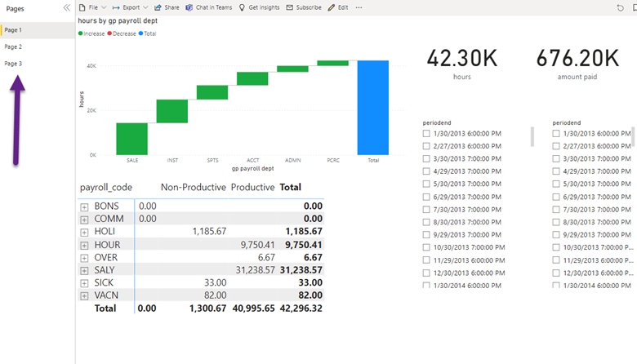Collapse the Pages pane with double chevron
The width and height of the screenshot is (637, 364).
pyautogui.click(x=67, y=7)
